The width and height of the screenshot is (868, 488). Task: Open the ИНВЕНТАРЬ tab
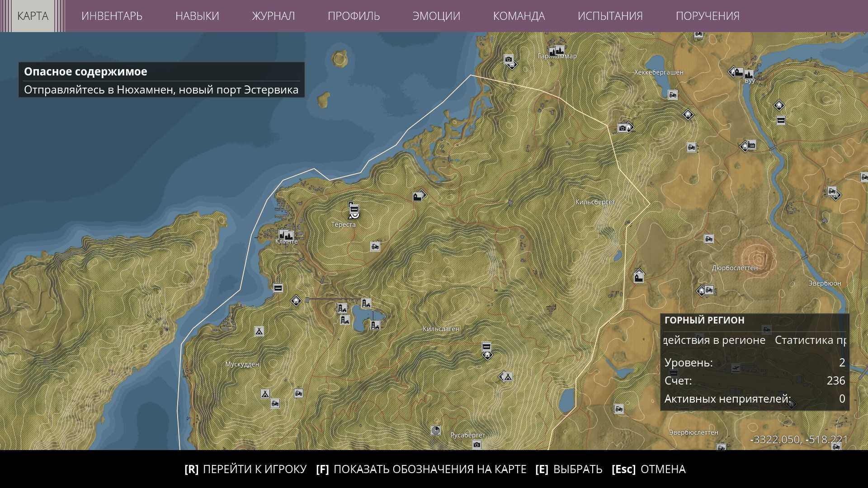point(112,16)
